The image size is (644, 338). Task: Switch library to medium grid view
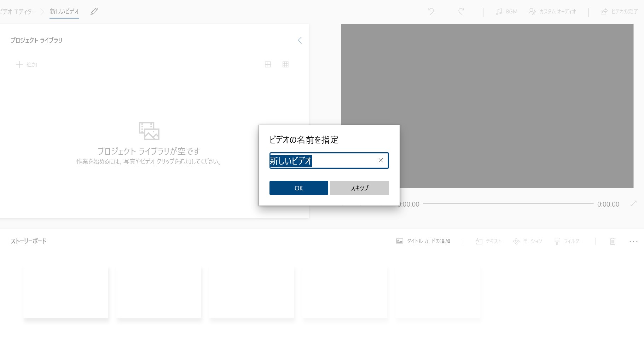click(268, 64)
